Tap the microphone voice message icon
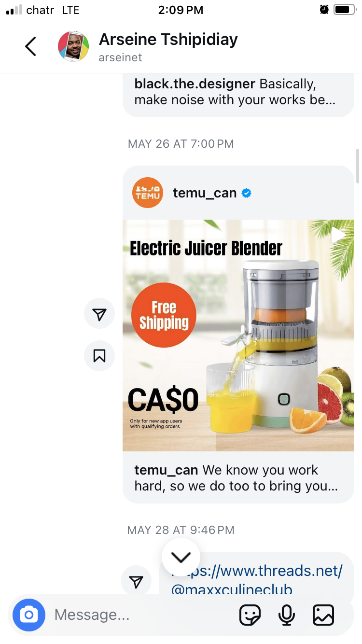The image size is (362, 644). (287, 615)
